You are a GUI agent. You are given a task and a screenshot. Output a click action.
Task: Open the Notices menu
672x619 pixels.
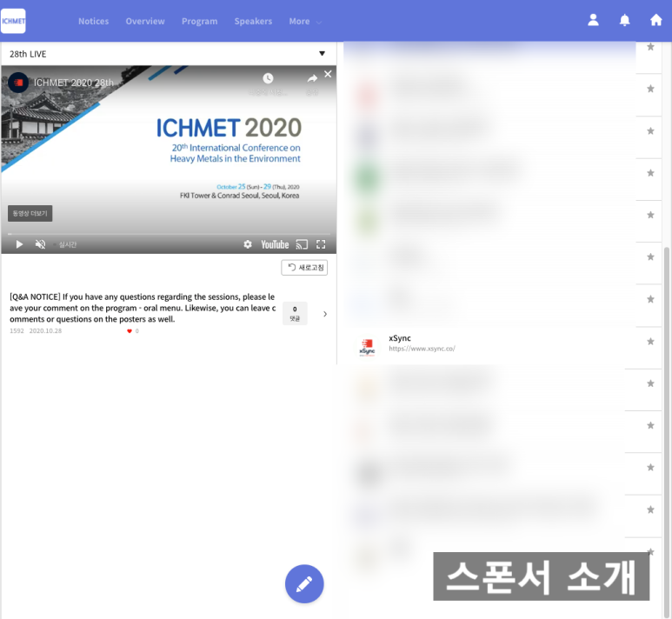point(93,21)
